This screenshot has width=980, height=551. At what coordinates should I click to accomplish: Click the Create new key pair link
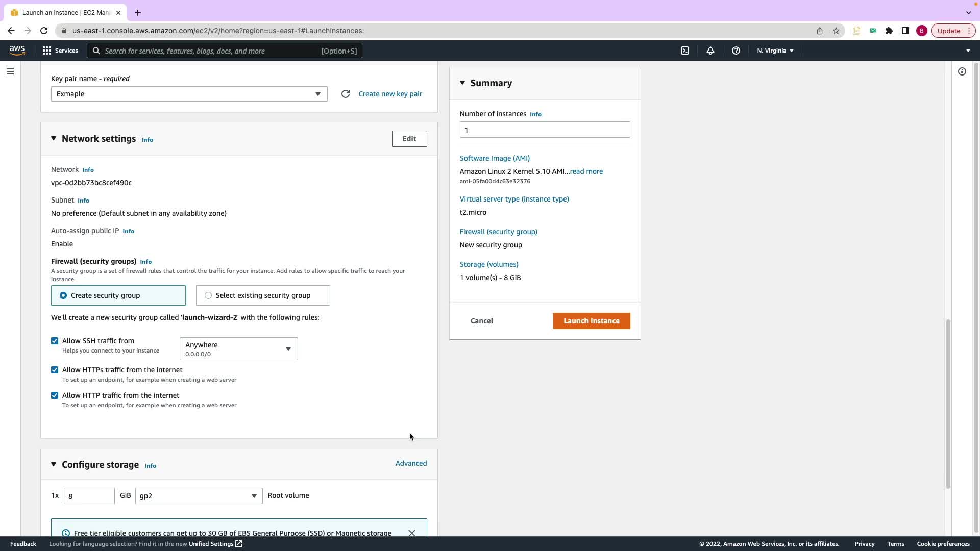[390, 94]
